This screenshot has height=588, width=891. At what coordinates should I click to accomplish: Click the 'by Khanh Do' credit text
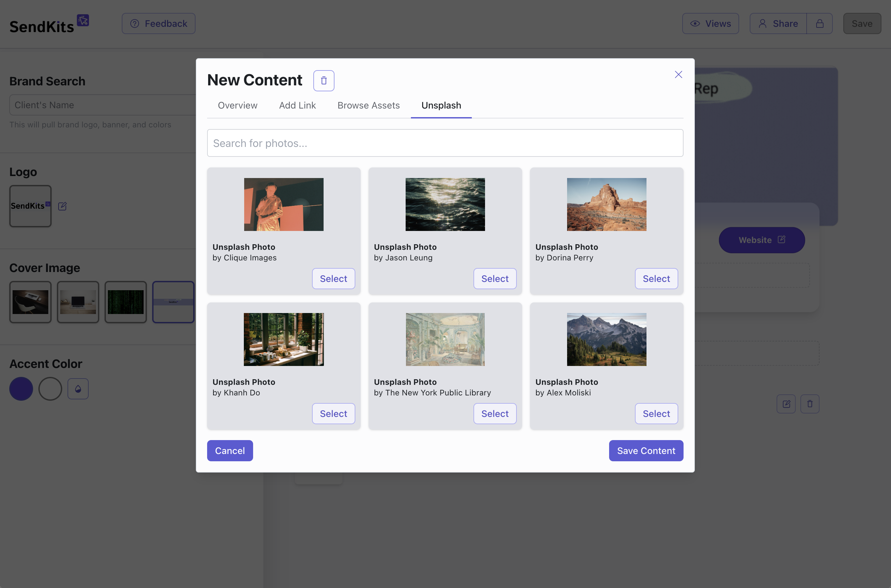236,393
